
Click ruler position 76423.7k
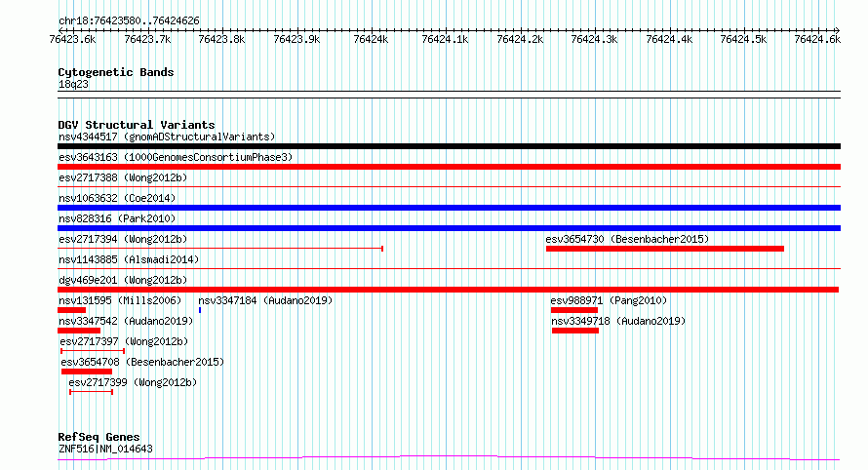(x=148, y=39)
